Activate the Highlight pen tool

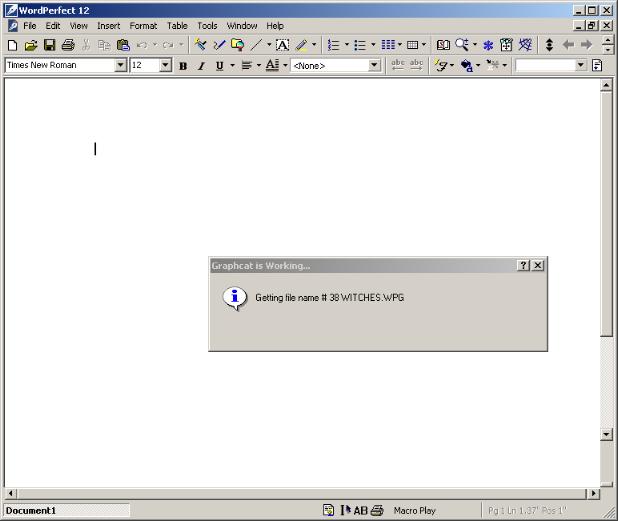[302, 45]
